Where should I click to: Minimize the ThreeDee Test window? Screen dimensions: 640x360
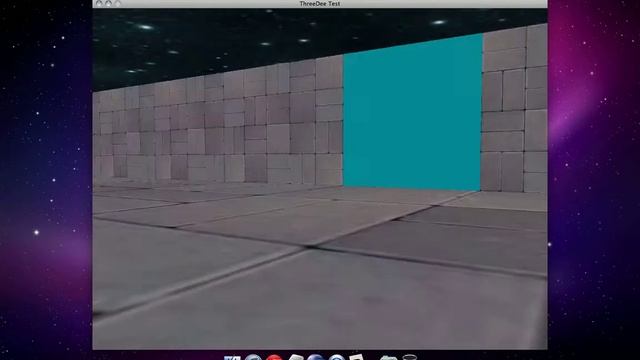coord(109,3)
